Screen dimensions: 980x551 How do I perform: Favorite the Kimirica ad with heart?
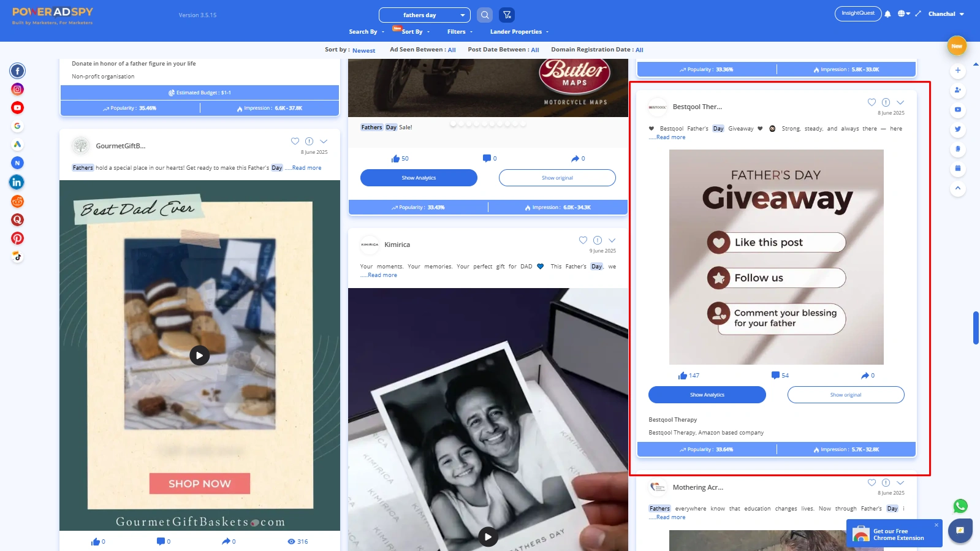[x=583, y=240]
